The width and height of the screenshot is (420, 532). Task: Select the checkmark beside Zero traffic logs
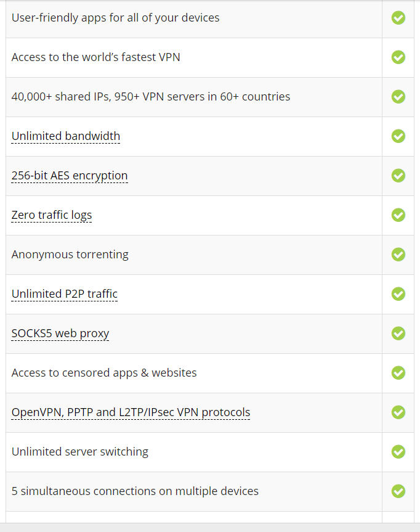[x=398, y=215]
